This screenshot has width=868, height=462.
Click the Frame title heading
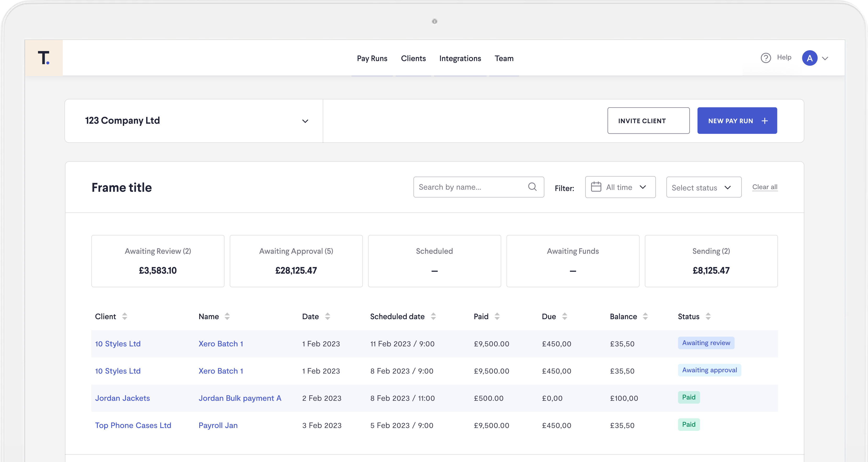tap(122, 188)
